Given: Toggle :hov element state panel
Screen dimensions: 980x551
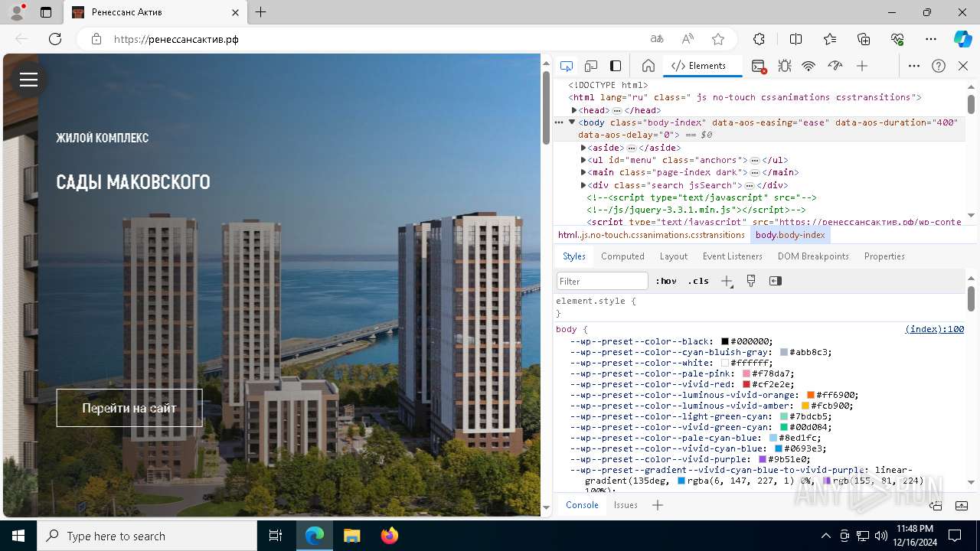Looking at the screenshot, I should click(666, 281).
